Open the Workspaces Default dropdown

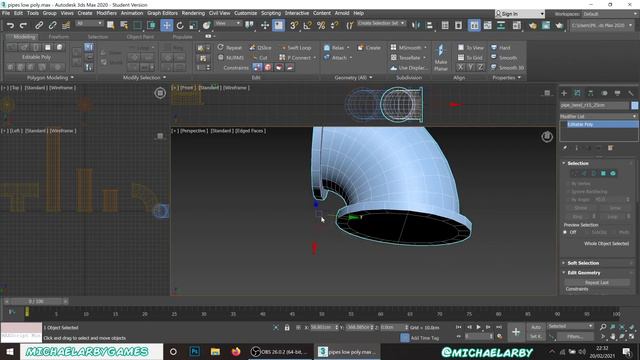[609, 14]
